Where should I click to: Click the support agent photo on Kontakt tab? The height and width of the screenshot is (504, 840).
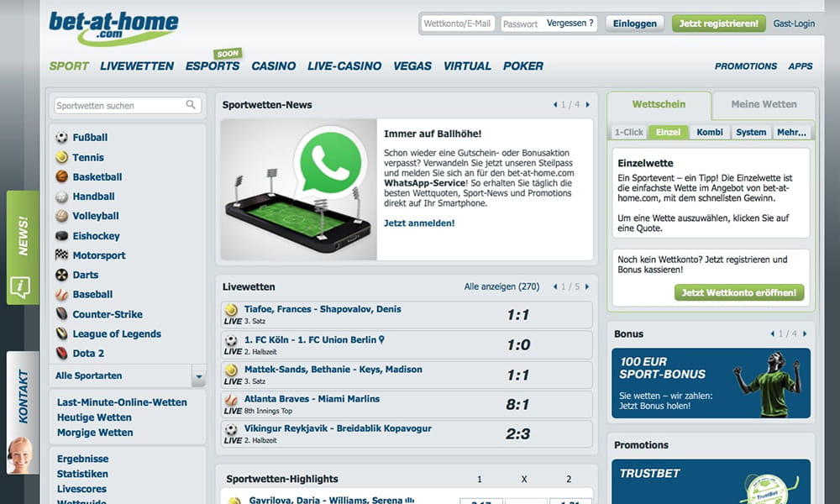click(22, 455)
